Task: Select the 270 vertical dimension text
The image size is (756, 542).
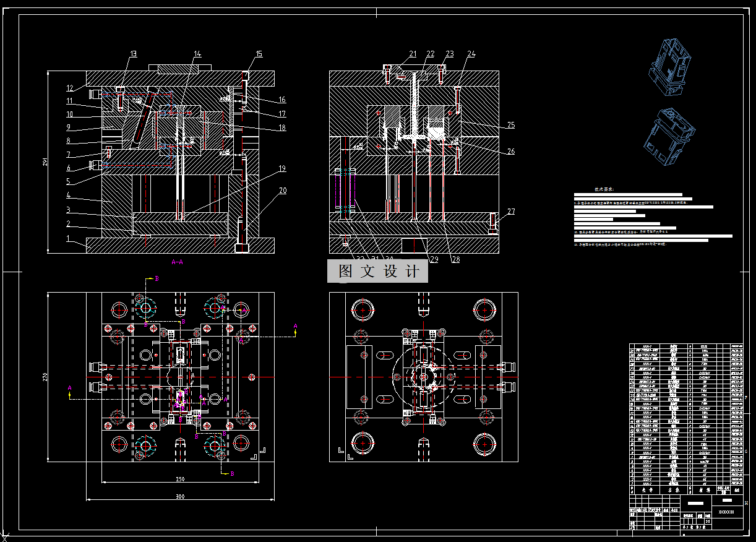Action: click(x=45, y=377)
